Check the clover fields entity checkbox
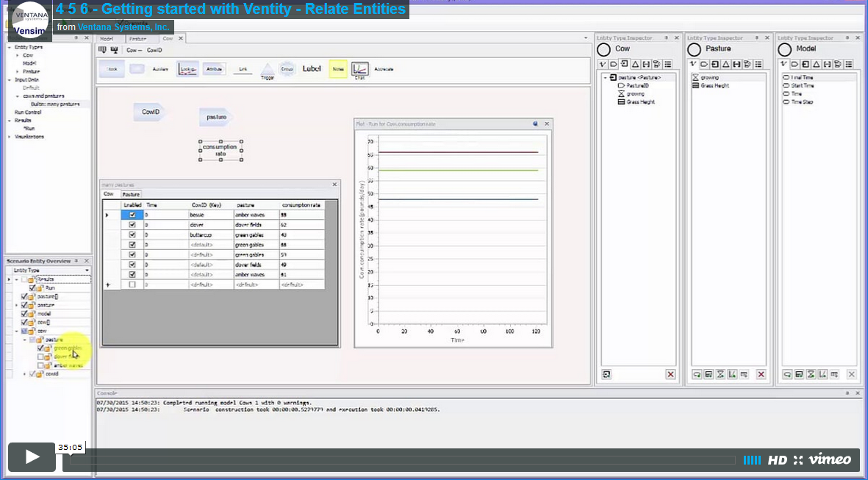868x480 pixels. (x=40, y=357)
